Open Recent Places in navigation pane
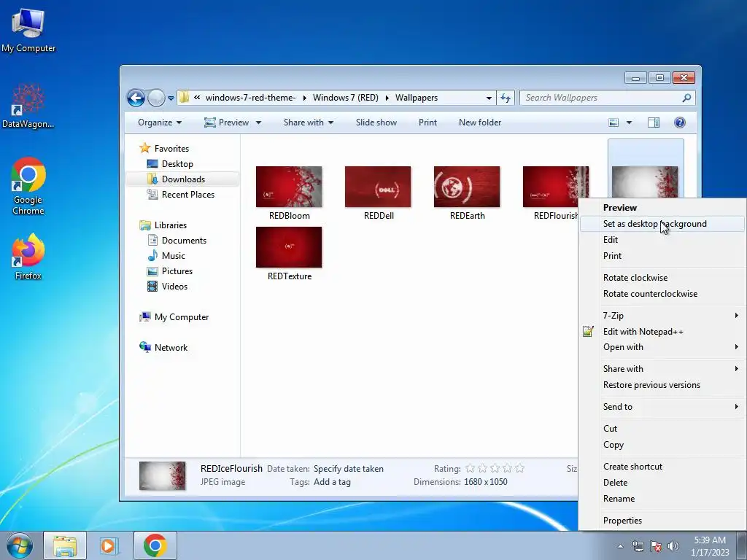 (x=181, y=194)
